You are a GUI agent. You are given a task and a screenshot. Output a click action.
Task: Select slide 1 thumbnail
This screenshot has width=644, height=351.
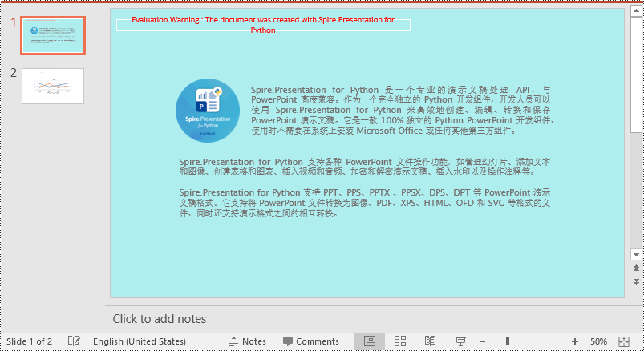53,36
